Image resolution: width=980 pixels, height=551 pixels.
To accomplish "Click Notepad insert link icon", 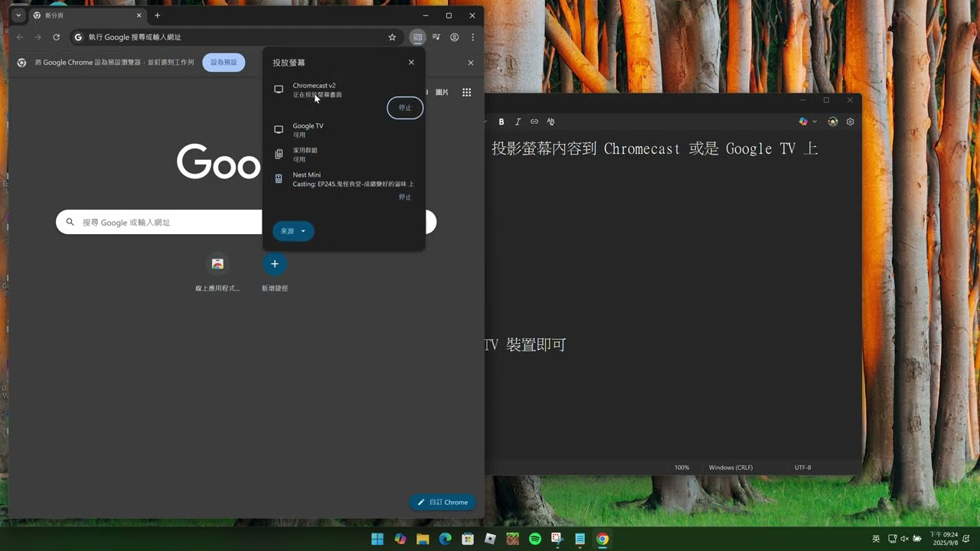I will tap(534, 122).
